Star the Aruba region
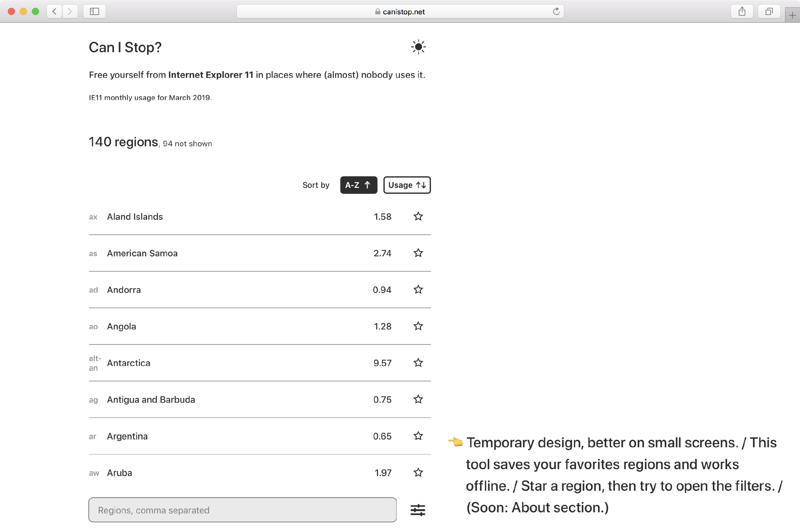This screenshot has height=532, width=800. [x=418, y=473]
